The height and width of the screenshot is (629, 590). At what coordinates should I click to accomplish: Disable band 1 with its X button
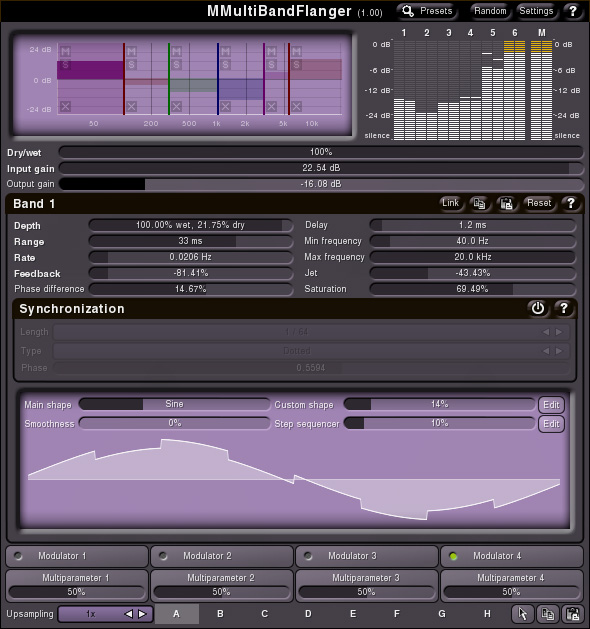[65, 106]
